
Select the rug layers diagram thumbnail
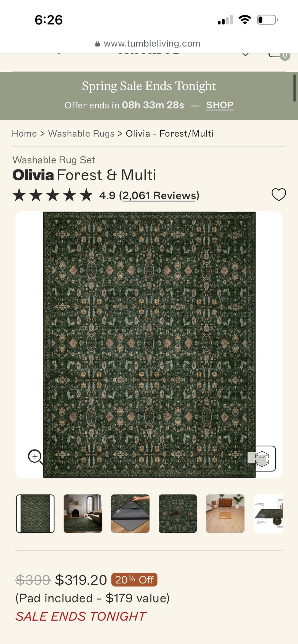point(268,513)
